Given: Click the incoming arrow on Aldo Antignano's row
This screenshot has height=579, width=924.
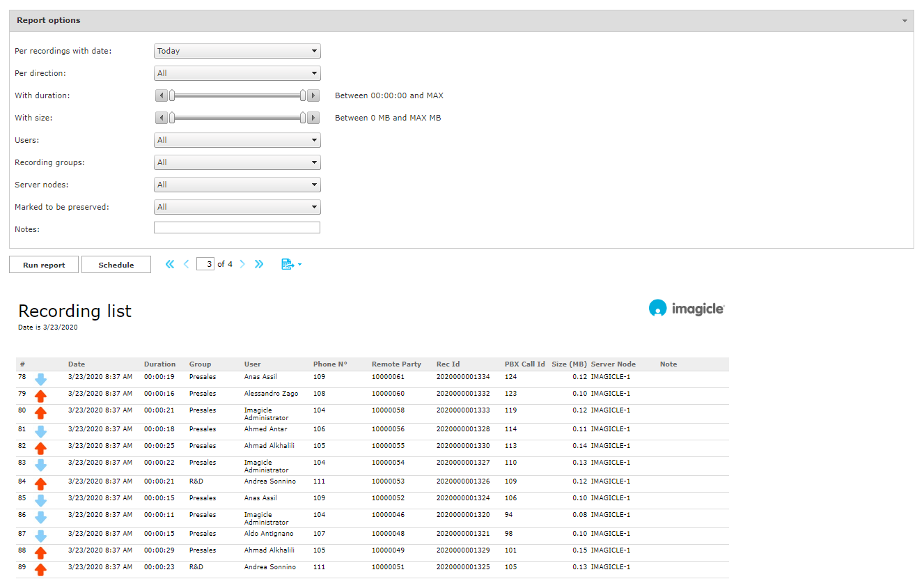Looking at the screenshot, I should tap(40, 536).
